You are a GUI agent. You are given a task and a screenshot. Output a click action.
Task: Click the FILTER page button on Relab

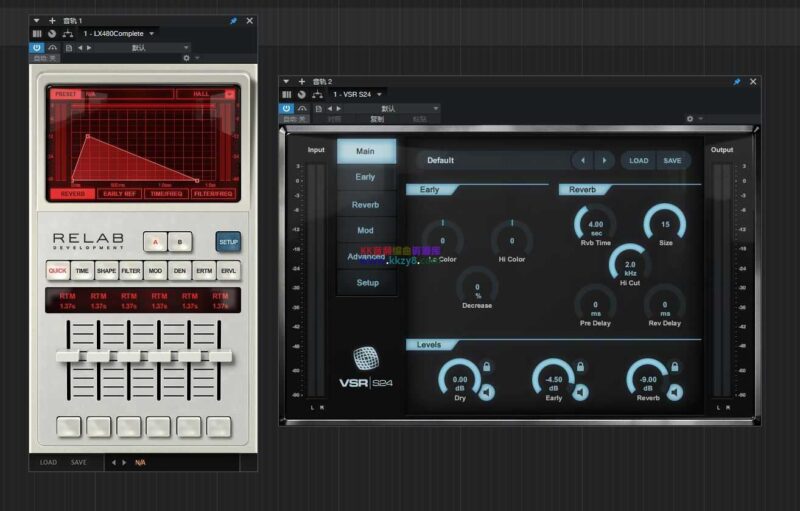131,270
